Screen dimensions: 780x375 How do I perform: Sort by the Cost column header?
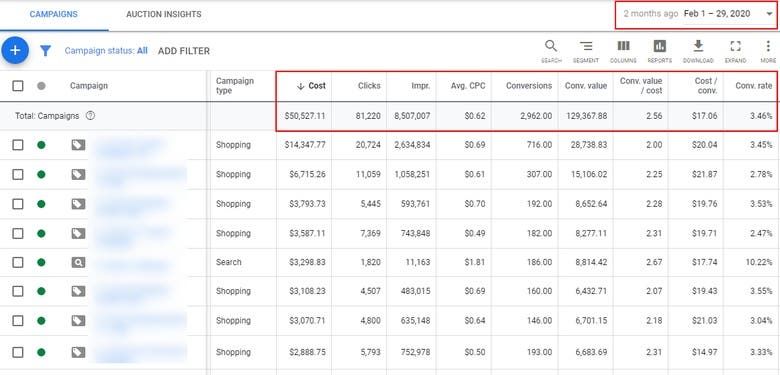point(311,86)
